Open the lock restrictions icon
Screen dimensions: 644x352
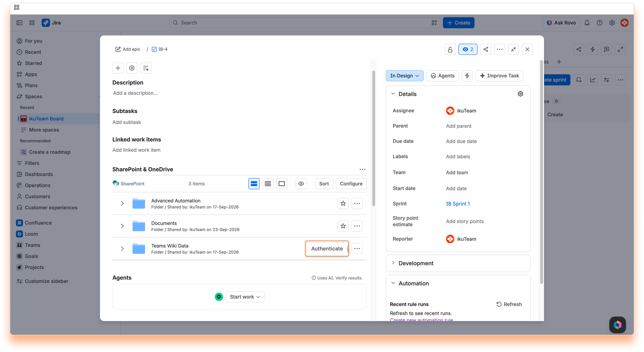pos(450,49)
